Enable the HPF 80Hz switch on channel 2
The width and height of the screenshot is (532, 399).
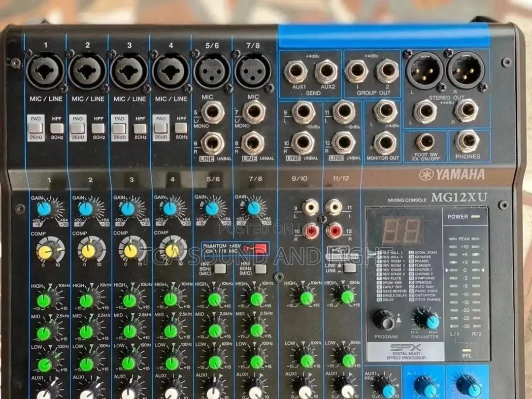99,128
